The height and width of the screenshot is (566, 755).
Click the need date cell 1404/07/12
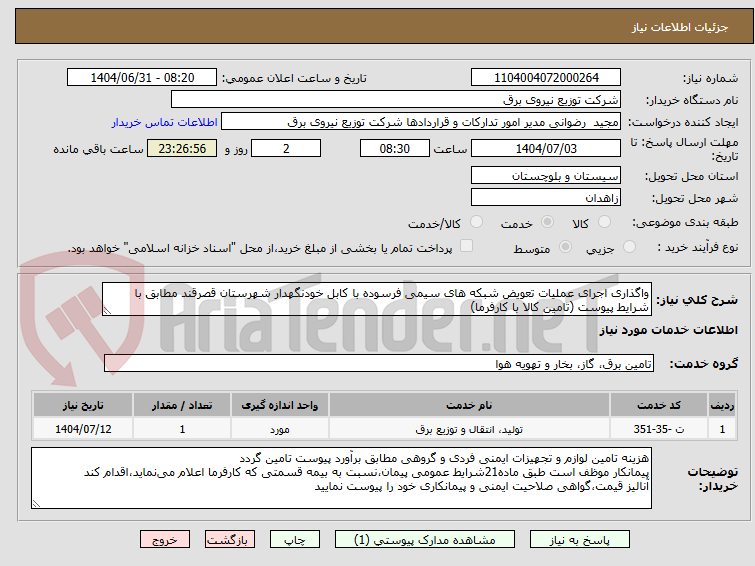pyautogui.click(x=83, y=429)
